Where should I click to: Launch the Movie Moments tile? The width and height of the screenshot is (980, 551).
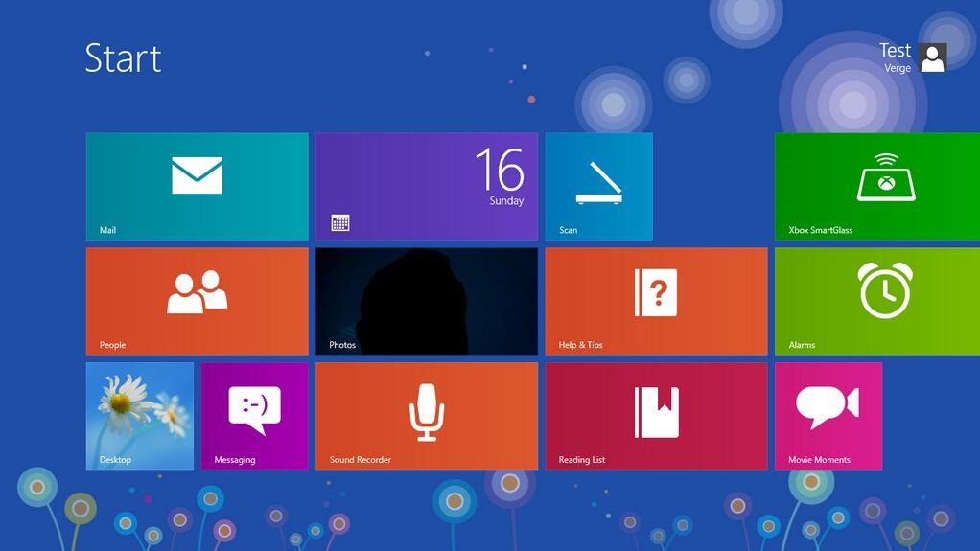tap(828, 416)
